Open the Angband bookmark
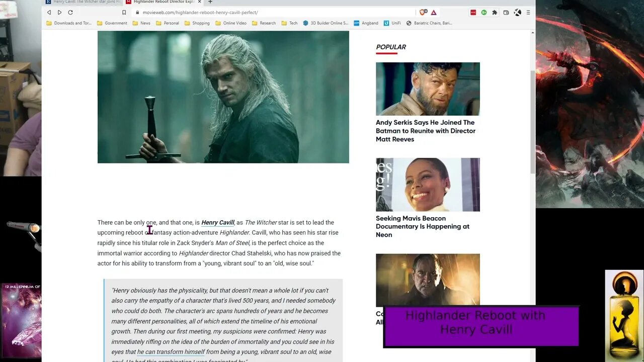This screenshot has height=362, width=644. 366,23
